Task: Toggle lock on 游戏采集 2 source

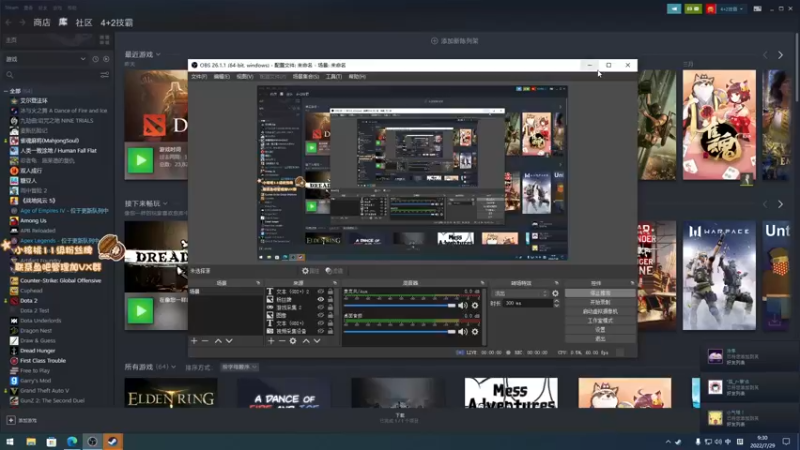Action: tap(330, 308)
